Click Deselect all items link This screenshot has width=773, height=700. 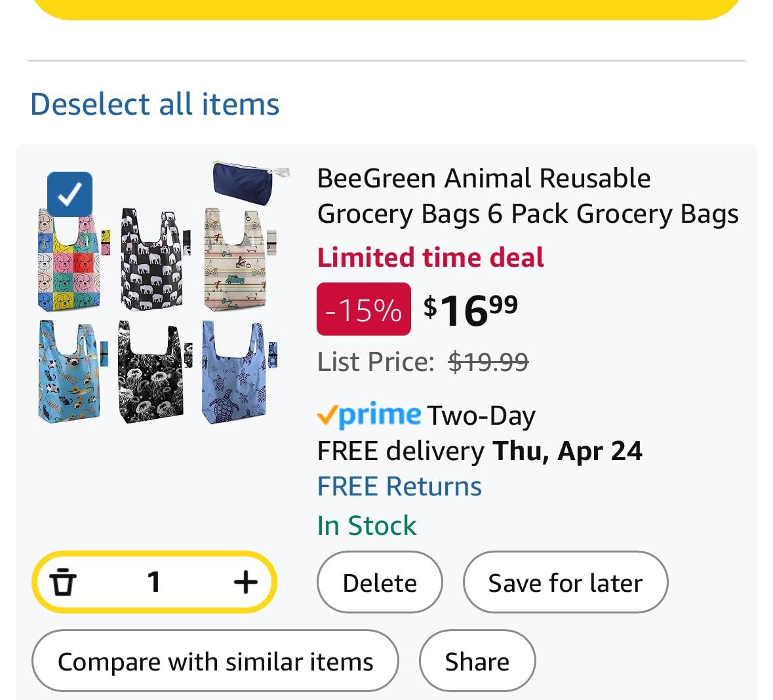tap(155, 104)
